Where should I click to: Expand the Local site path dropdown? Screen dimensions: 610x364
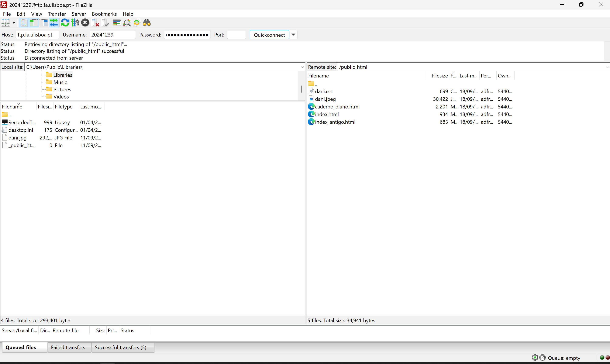pyautogui.click(x=302, y=67)
